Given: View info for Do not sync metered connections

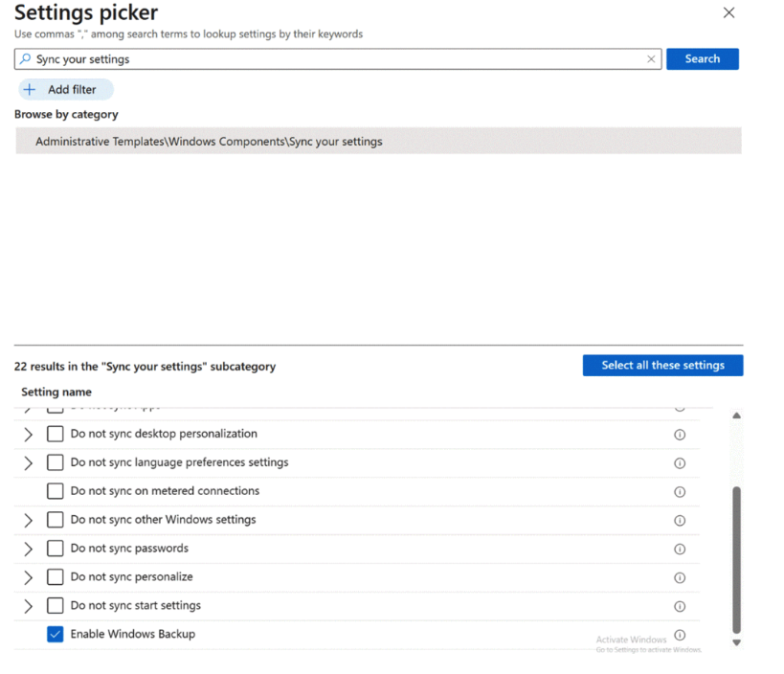Looking at the screenshot, I should click(680, 491).
